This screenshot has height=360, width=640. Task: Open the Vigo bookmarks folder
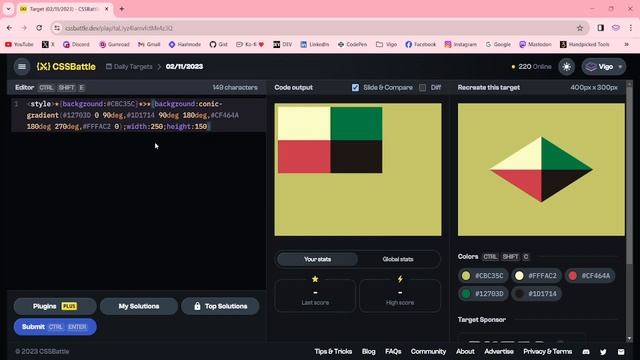point(387,44)
